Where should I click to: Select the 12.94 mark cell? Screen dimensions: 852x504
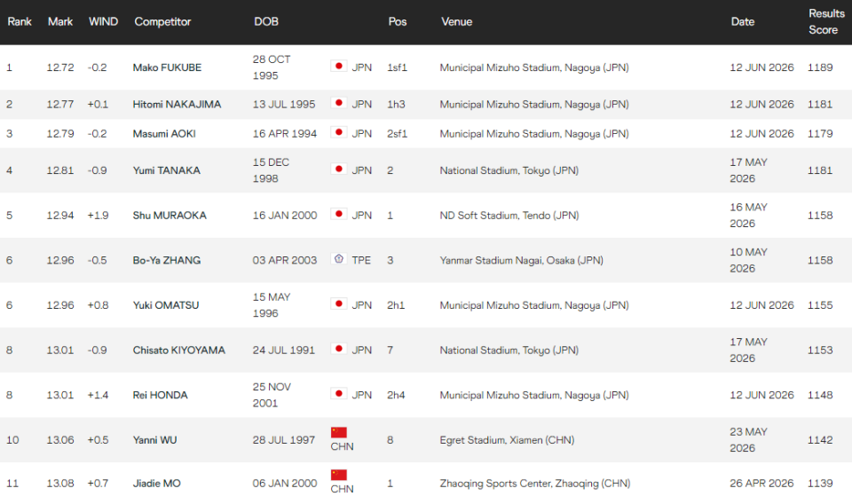pos(59,216)
